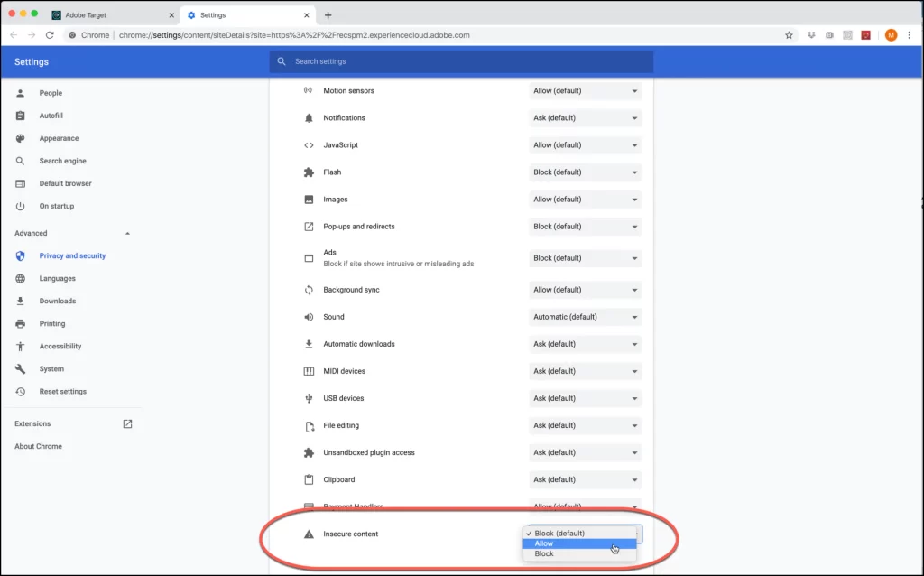Click the Downloads arrow icon in sidebar

(x=21, y=301)
